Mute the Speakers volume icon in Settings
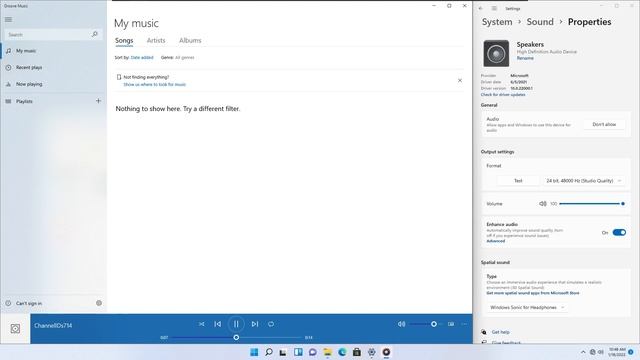 coord(542,204)
